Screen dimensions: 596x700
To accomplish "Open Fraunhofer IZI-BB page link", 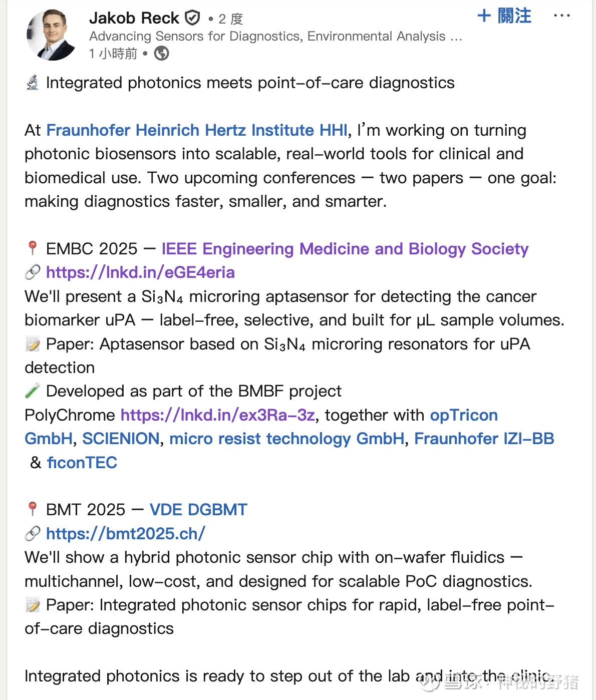I will click(484, 439).
